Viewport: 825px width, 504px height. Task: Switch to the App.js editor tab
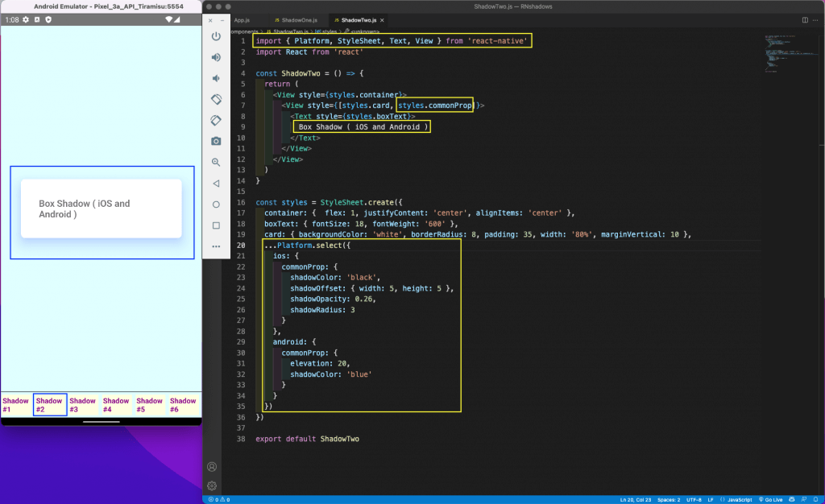pyautogui.click(x=242, y=19)
